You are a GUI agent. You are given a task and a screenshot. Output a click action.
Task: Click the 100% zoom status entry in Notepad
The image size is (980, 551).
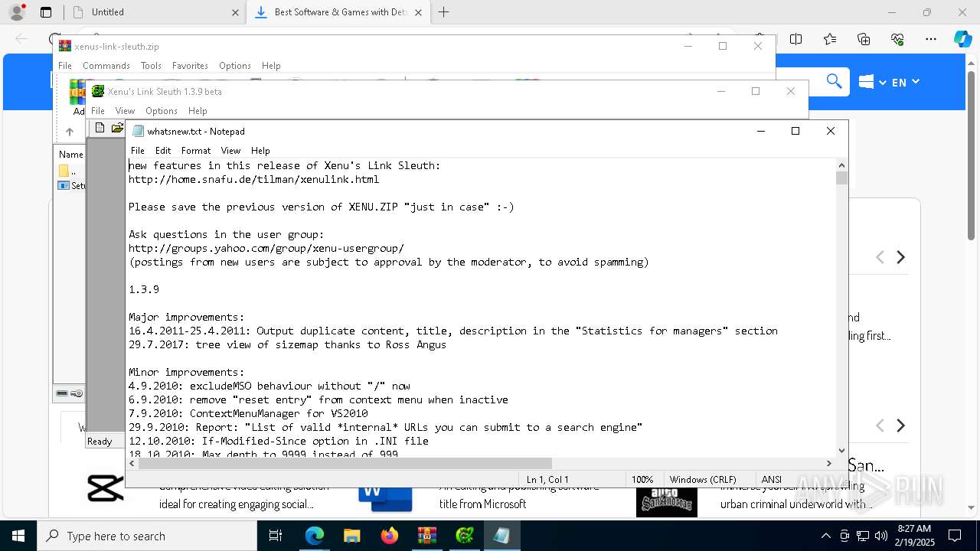pyautogui.click(x=642, y=480)
